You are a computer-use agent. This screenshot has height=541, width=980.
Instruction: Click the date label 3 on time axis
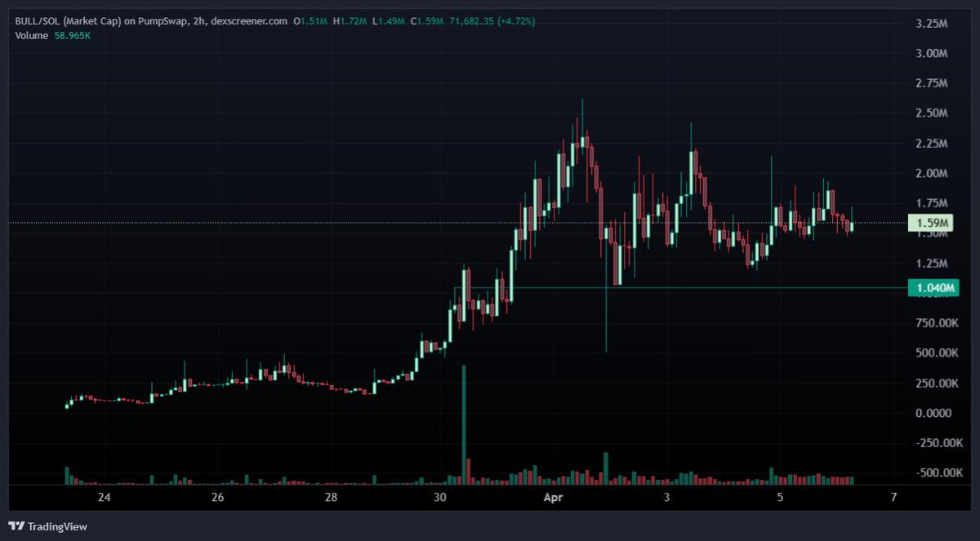coord(666,497)
